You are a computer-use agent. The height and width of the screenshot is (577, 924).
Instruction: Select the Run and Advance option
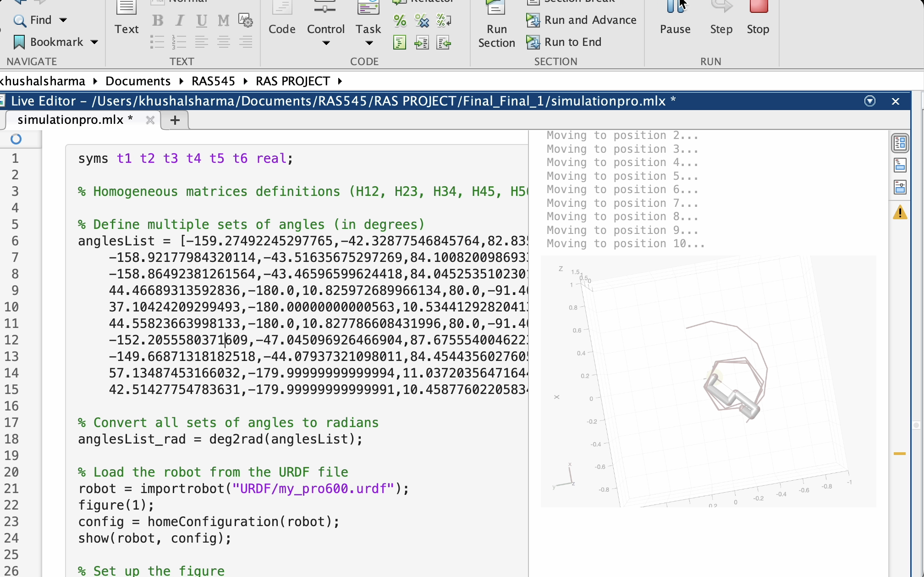pyautogui.click(x=582, y=20)
